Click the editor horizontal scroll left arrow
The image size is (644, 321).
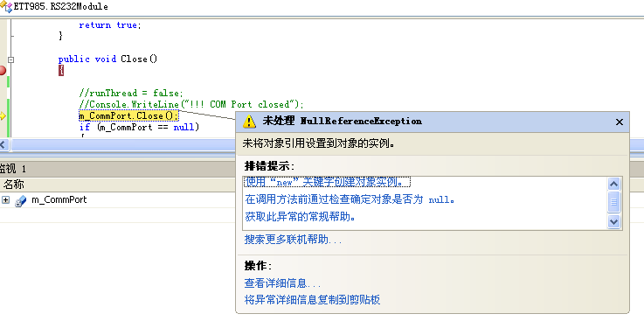pyautogui.click(x=3, y=144)
